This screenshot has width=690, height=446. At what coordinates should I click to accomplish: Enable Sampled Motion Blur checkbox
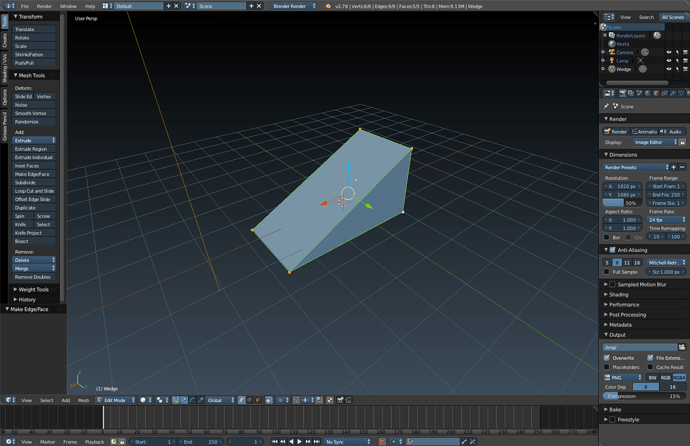613,284
